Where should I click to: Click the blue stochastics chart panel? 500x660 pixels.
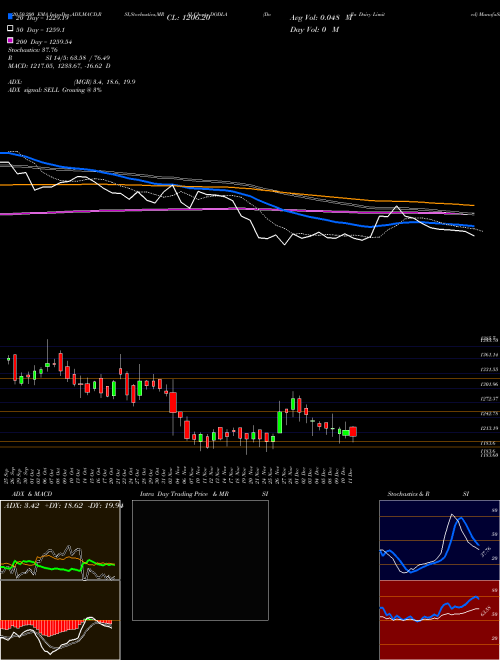click(x=439, y=540)
